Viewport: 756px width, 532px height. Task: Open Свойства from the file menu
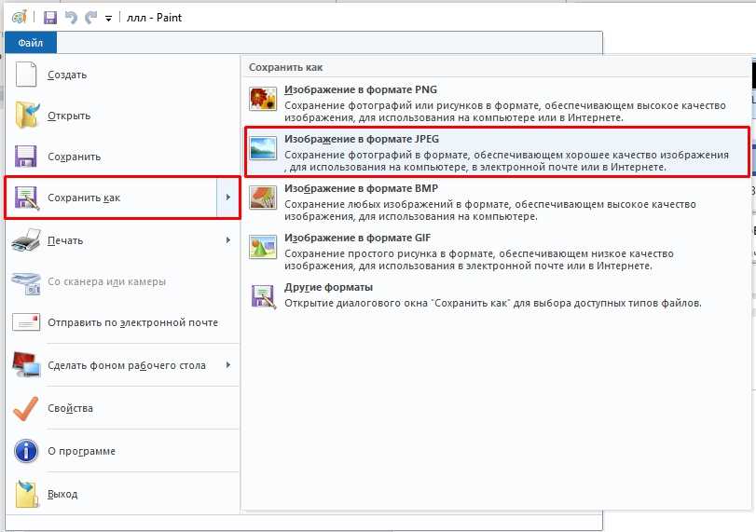tap(122, 408)
